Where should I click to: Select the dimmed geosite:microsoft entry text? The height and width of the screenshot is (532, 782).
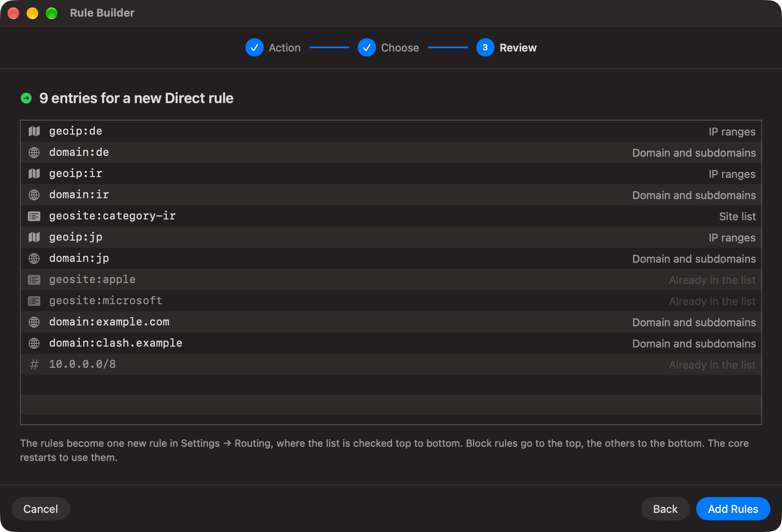coord(106,301)
